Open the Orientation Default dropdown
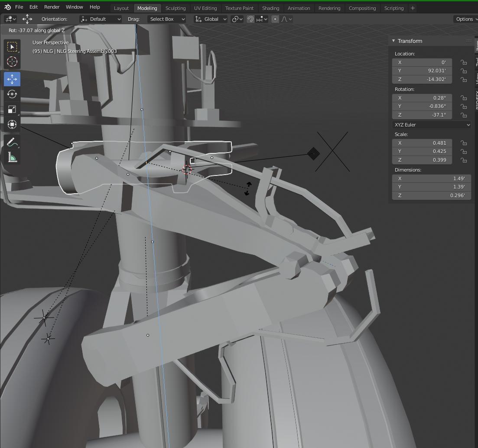 (x=101, y=19)
